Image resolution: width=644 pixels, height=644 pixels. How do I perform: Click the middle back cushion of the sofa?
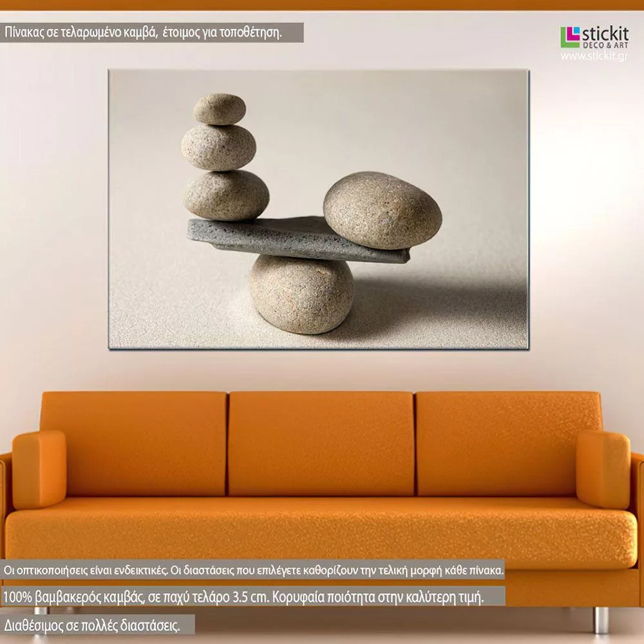tap(321, 443)
